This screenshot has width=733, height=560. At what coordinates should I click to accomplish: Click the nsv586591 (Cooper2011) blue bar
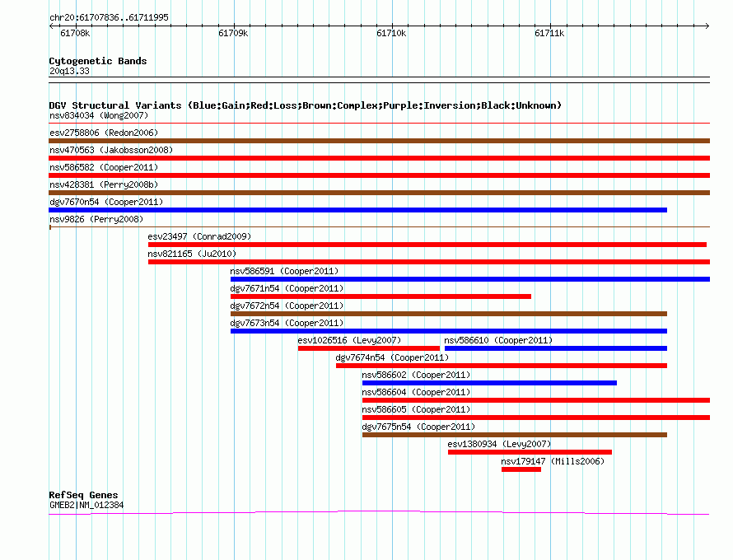click(x=470, y=279)
